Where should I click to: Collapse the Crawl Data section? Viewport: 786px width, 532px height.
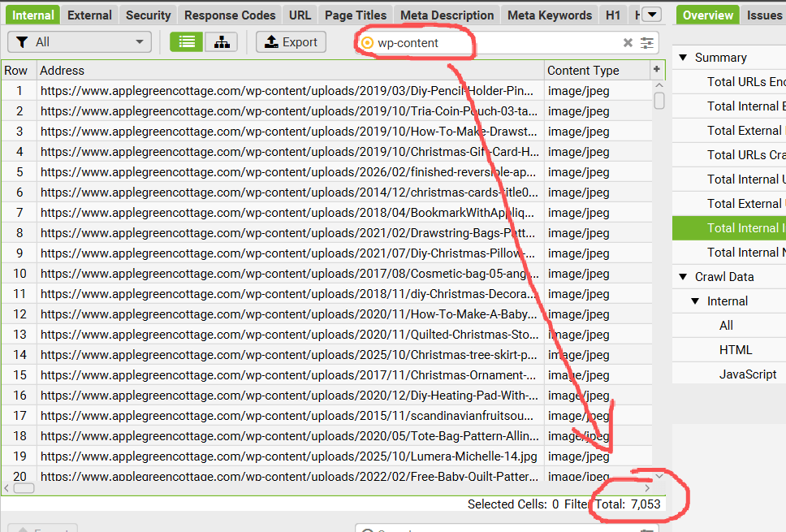[683, 277]
